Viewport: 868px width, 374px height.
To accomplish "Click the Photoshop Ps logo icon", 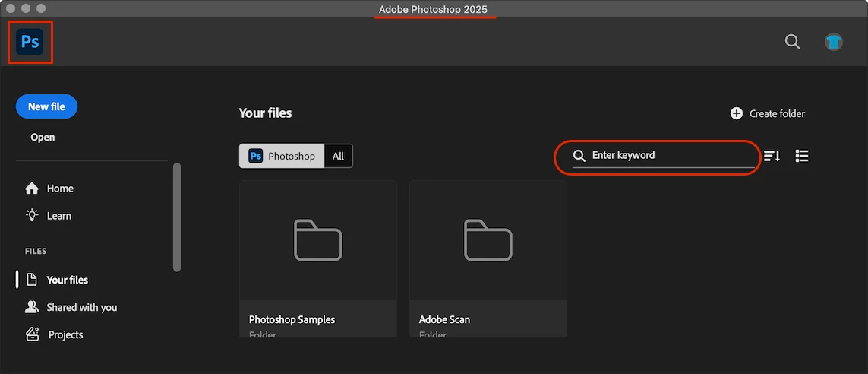I will (30, 42).
